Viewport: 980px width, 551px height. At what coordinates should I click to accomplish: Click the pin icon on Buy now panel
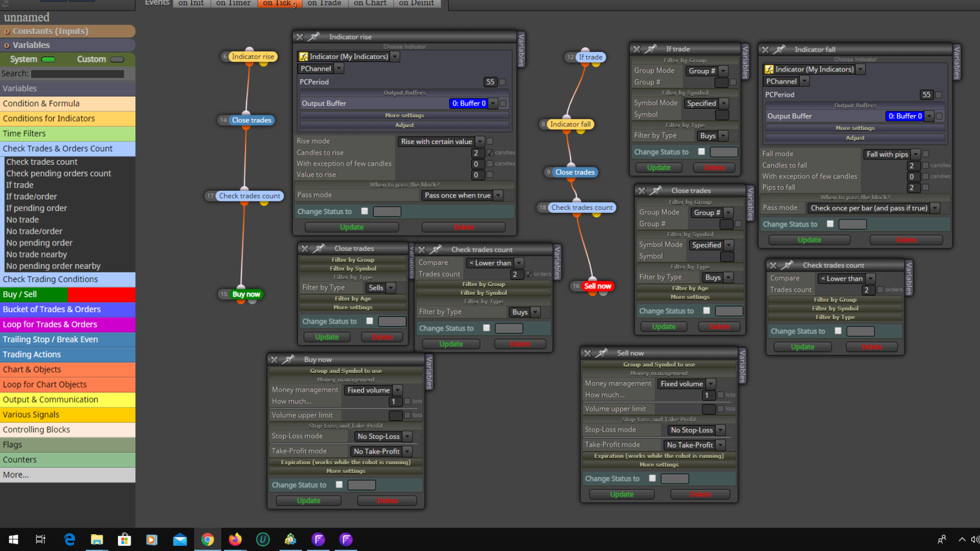tap(288, 359)
